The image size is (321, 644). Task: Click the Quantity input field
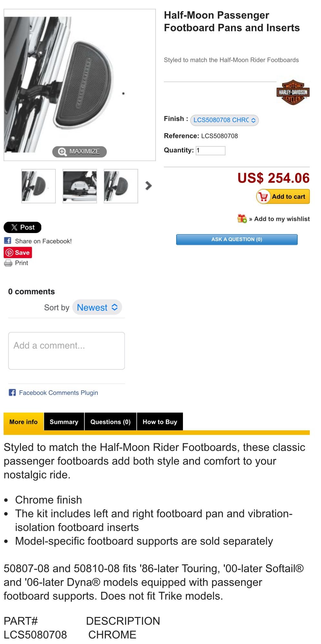point(210,151)
